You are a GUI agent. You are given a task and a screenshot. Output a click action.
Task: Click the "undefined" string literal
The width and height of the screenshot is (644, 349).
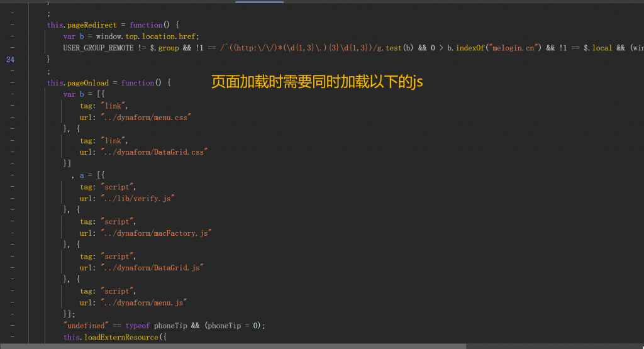pyautogui.click(x=85, y=326)
